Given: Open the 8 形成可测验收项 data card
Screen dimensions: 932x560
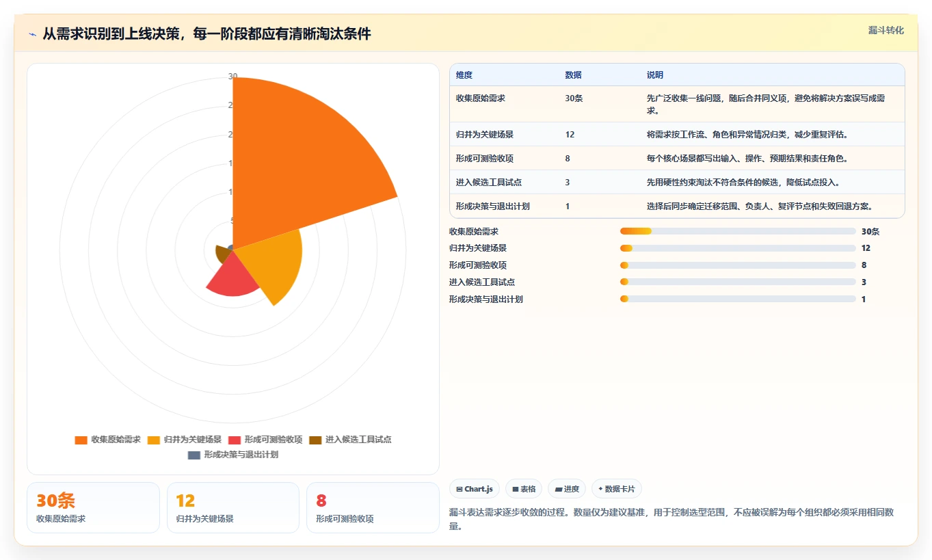Looking at the screenshot, I should 373,508.
